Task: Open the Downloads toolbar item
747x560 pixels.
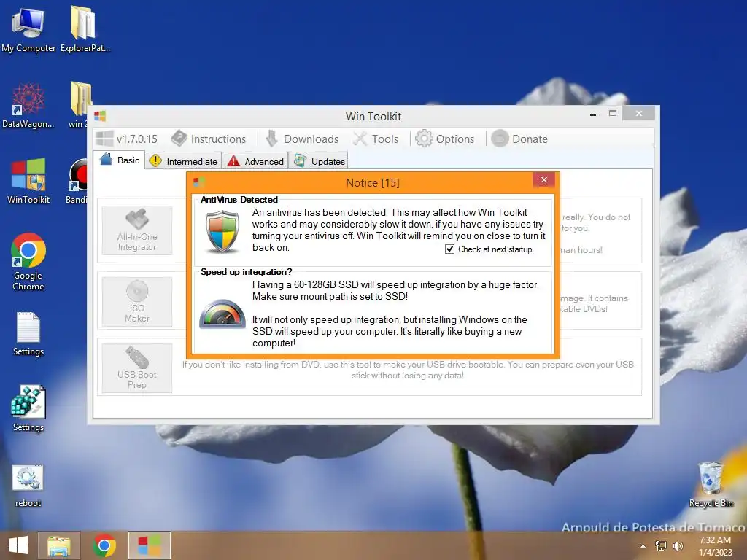Action: tap(301, 139)
